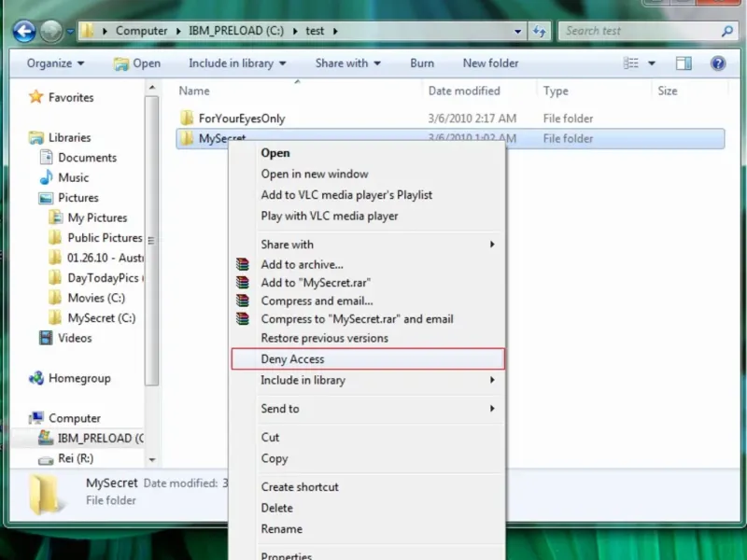The width and height of the screenshot is (747, 560).
Task: Click the IBM_PRELOAD (C:) breadcrumb
Action: point(236,31)
